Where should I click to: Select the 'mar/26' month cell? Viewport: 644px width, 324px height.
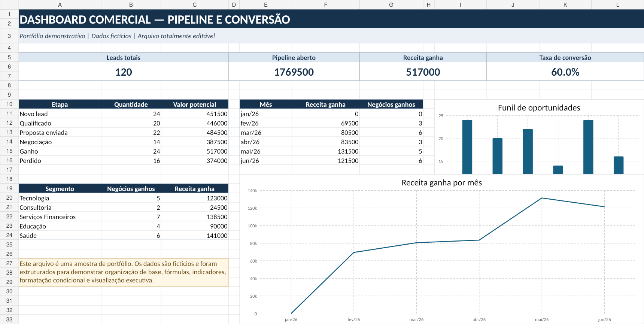click(x=266, y=132)
